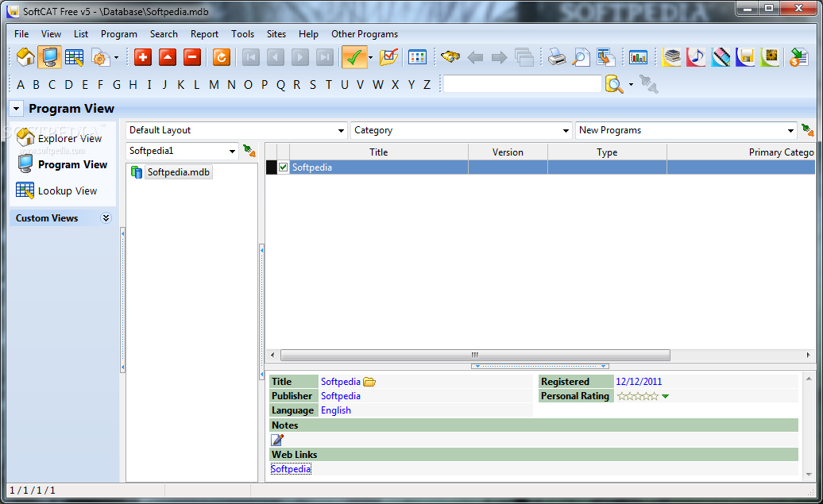Open the Custom Views gear toolbar icon
The width and height of the screenshot is (823, 504).
100,57
